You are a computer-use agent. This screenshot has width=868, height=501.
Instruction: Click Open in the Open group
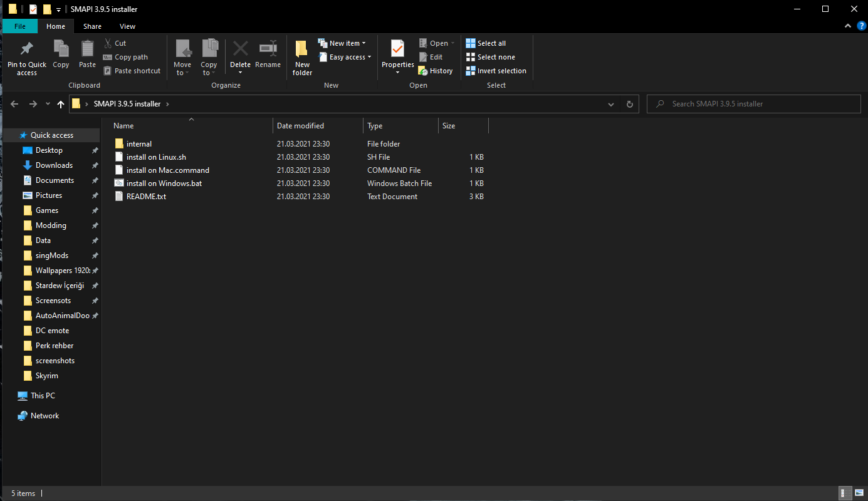(x=436, y=43)
